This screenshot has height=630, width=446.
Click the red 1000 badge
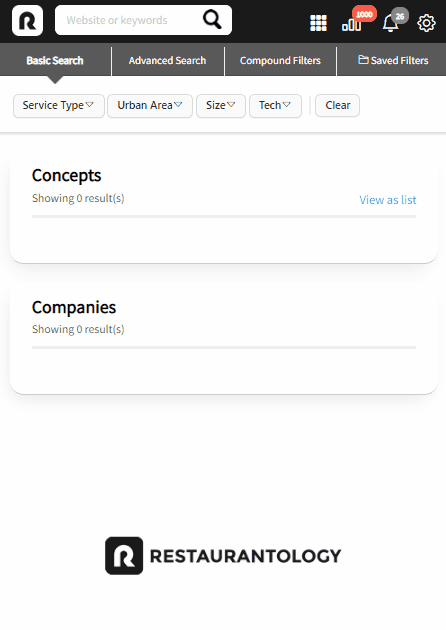[x=364, y=14]
